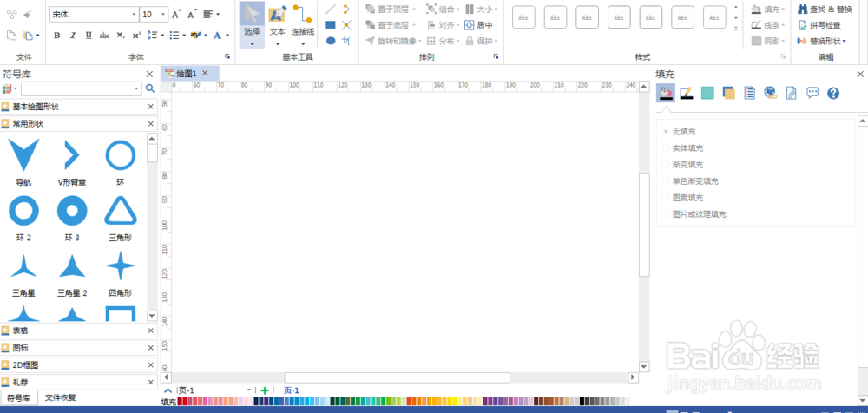Open the comment bubble tab in 填充 panel

[x=812, y=93]
